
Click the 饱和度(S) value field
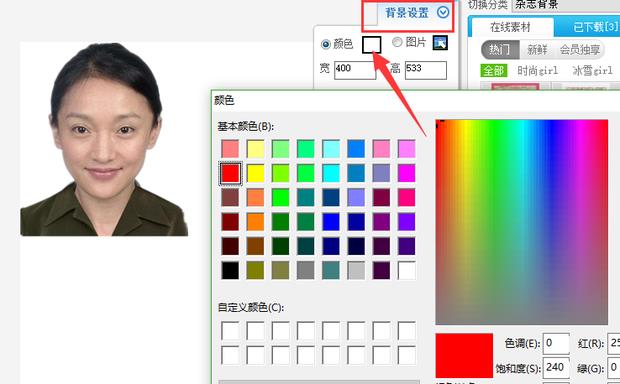click(556, 368)
